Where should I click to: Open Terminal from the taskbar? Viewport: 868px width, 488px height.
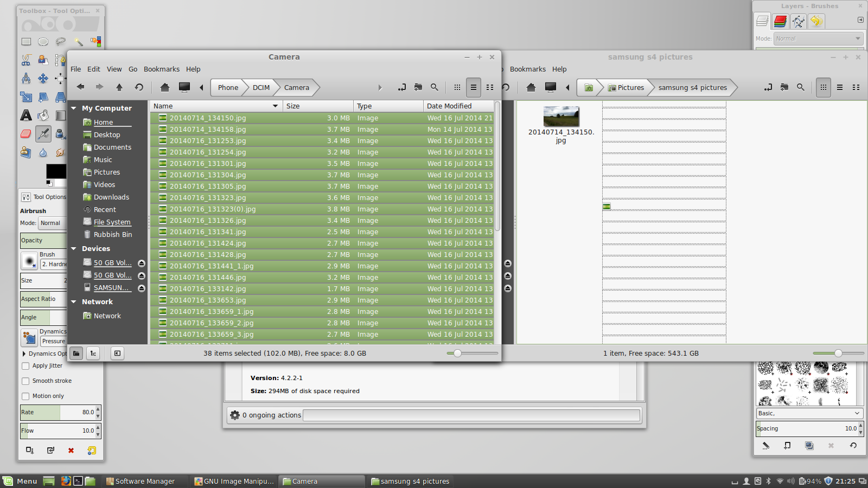tap(78, 481)
